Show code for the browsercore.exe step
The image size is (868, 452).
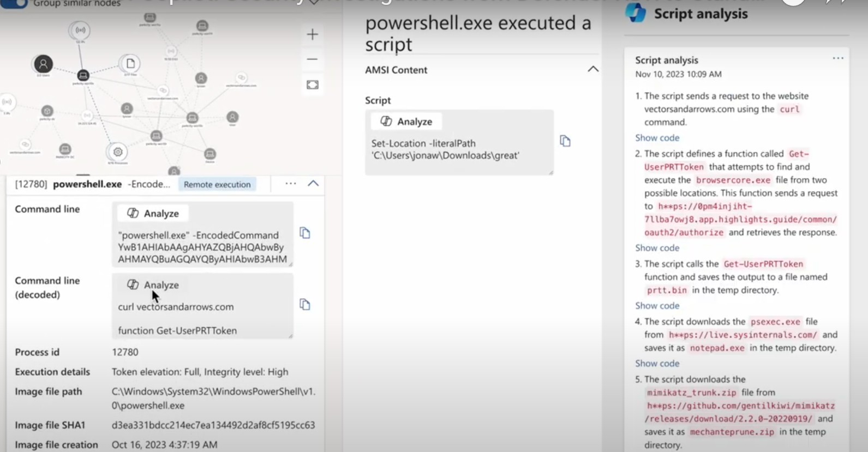[657, 248]
